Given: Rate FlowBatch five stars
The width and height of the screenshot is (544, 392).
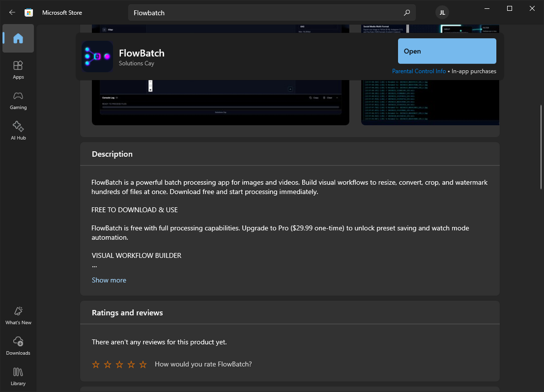Looking at the screenshot, I should click(143, 364).
